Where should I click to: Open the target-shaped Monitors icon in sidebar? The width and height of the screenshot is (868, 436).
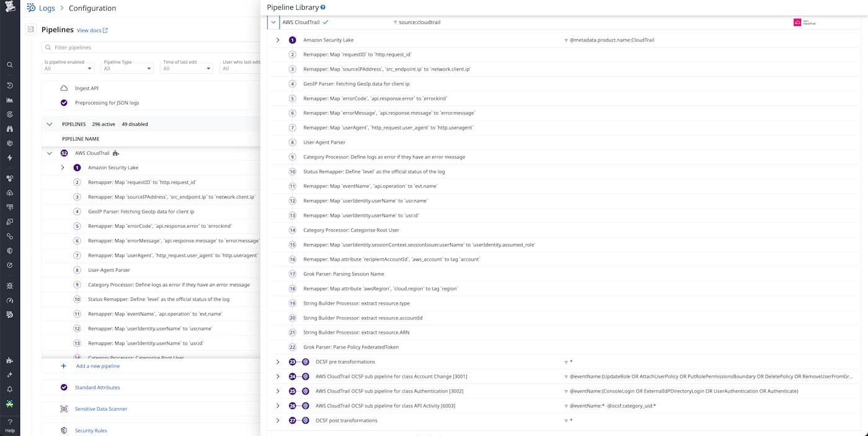pyautogui.click(x=10, y=115)
